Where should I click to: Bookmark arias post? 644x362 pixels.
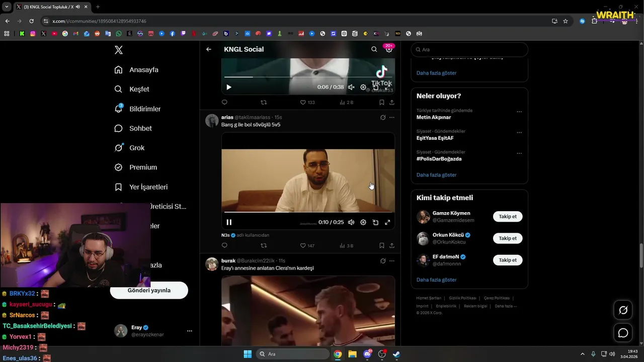pyautogui.click(x=382, y=245)
